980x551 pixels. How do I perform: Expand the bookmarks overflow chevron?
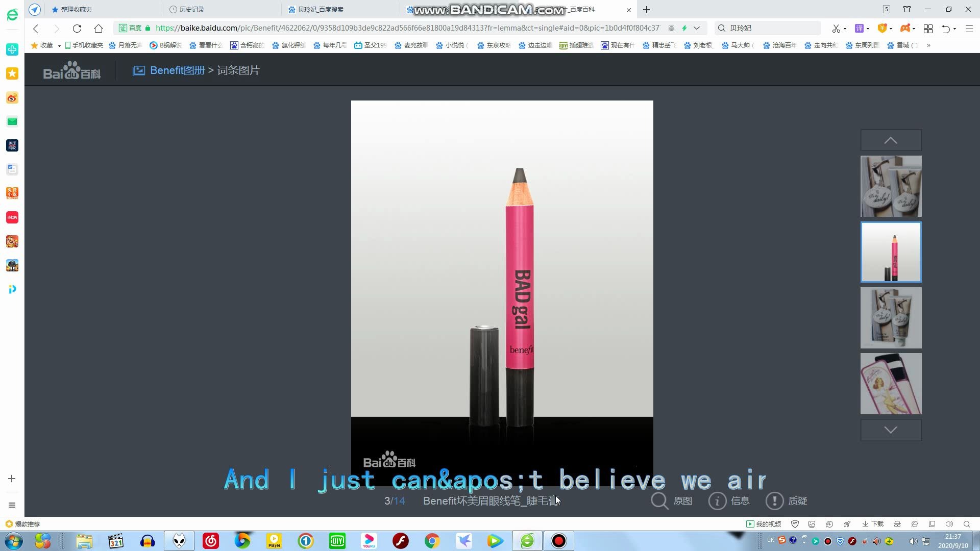pos(928,45)
